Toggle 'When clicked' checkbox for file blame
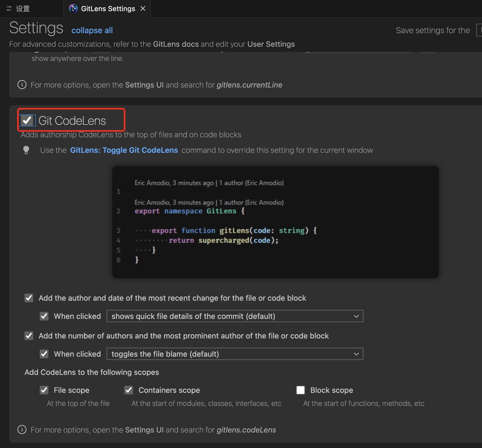The height and width of the screenshot is (448, 482). click(44, 354)
